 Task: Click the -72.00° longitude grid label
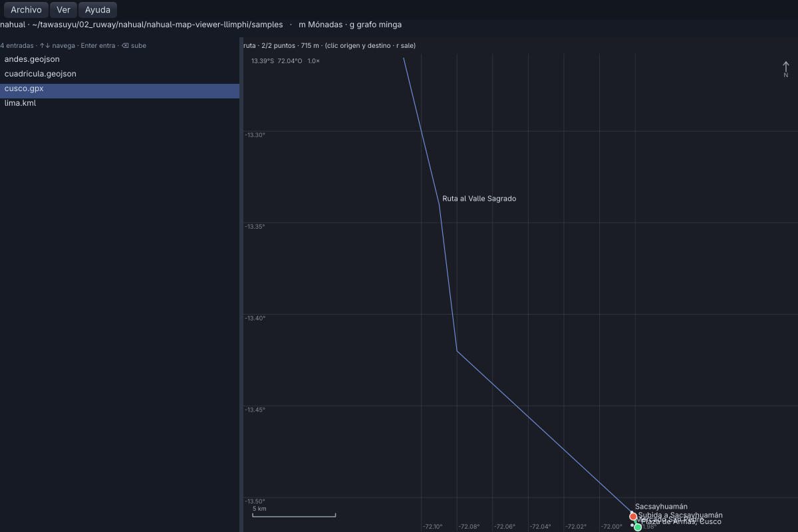click(x=612, y=527)
